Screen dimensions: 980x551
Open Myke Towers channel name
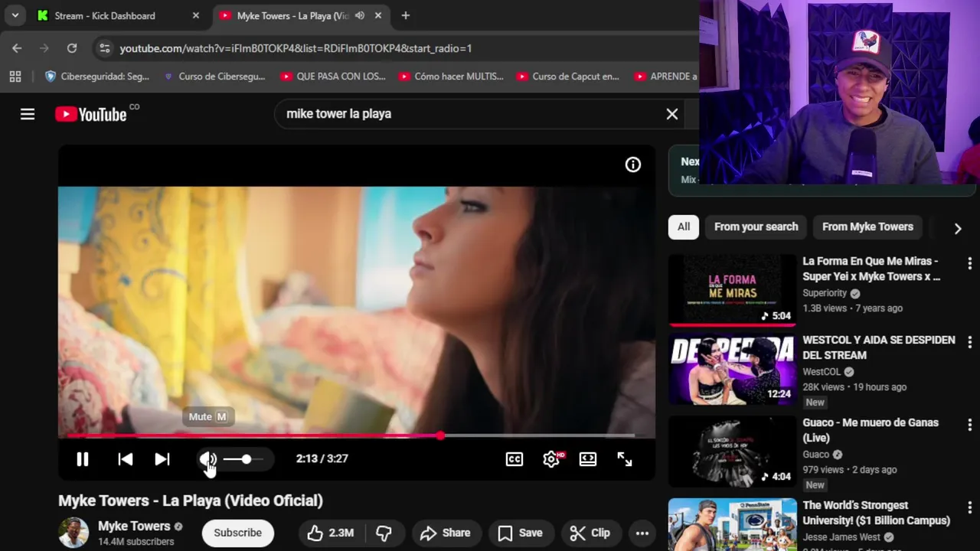pos(134,527)
